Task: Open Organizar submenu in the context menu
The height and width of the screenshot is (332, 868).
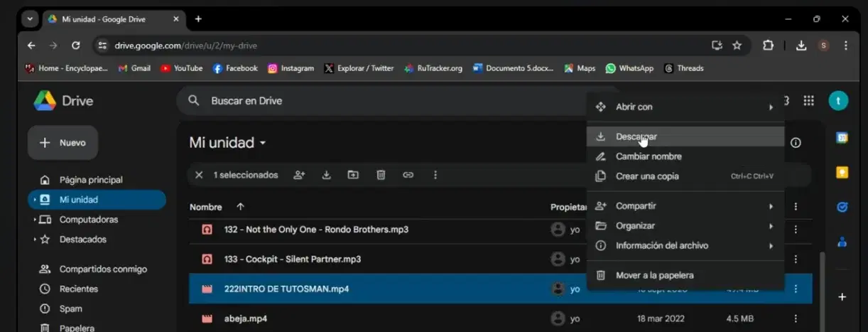Action: click(x=685, y=226)
